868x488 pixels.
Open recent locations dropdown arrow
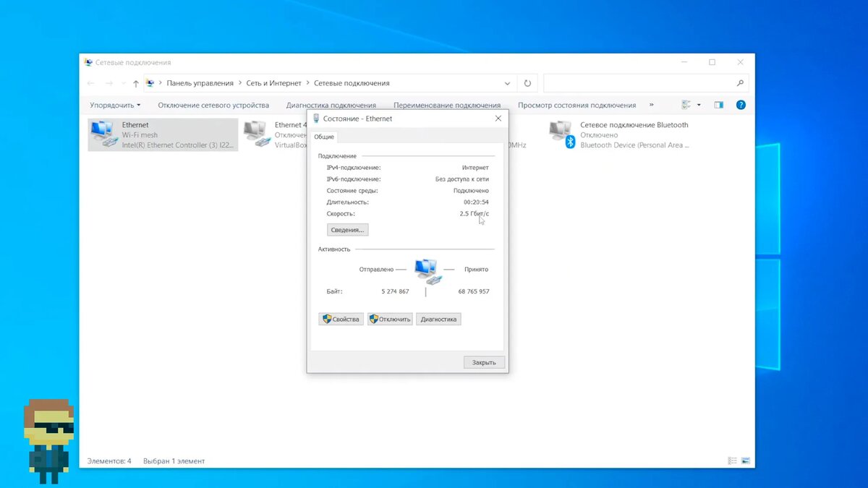(123, 83)
